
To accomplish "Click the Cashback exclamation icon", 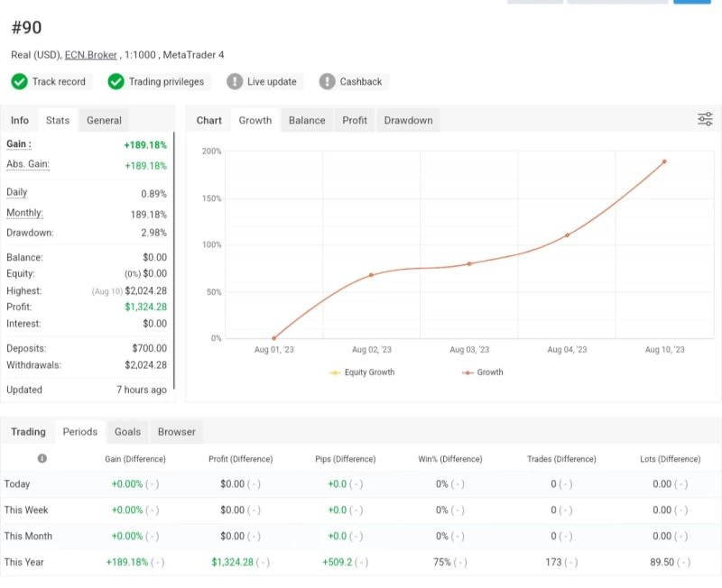I will point(327,82).
